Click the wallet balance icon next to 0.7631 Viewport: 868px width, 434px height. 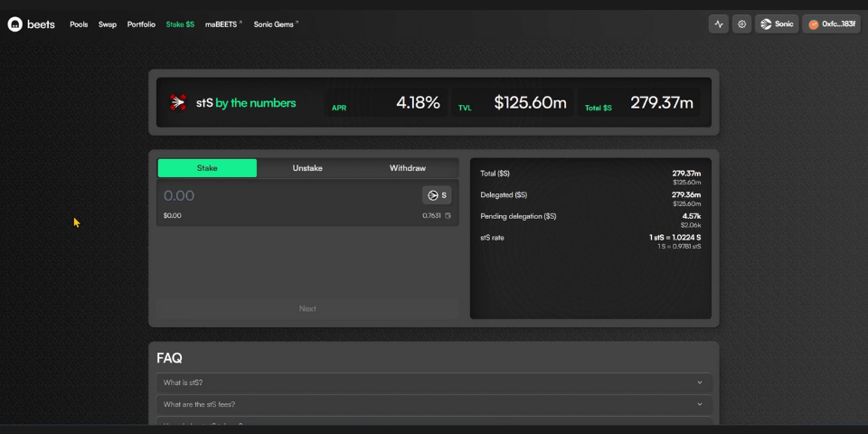448,216
